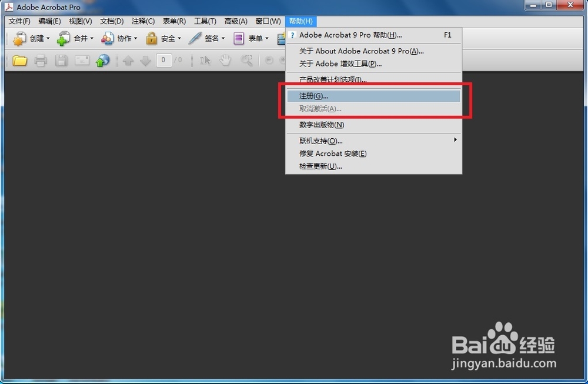Expand the Forms (表单) toolbar dropdown arrow
The height and width of the screenshot is (384, 588).
pyautogui.click(x=267, y=38)
